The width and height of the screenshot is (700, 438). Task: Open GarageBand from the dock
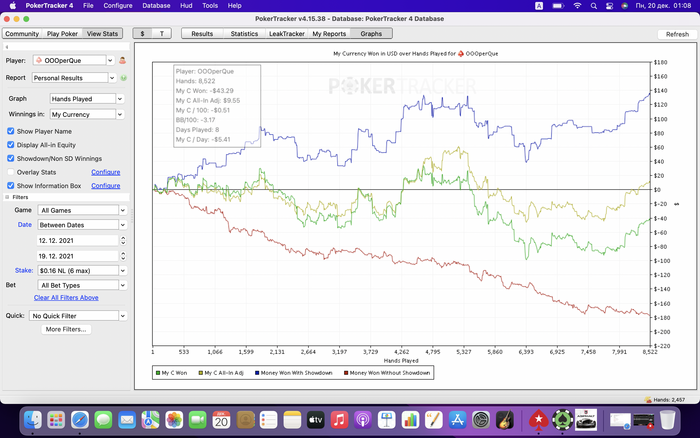click(504, 420)
